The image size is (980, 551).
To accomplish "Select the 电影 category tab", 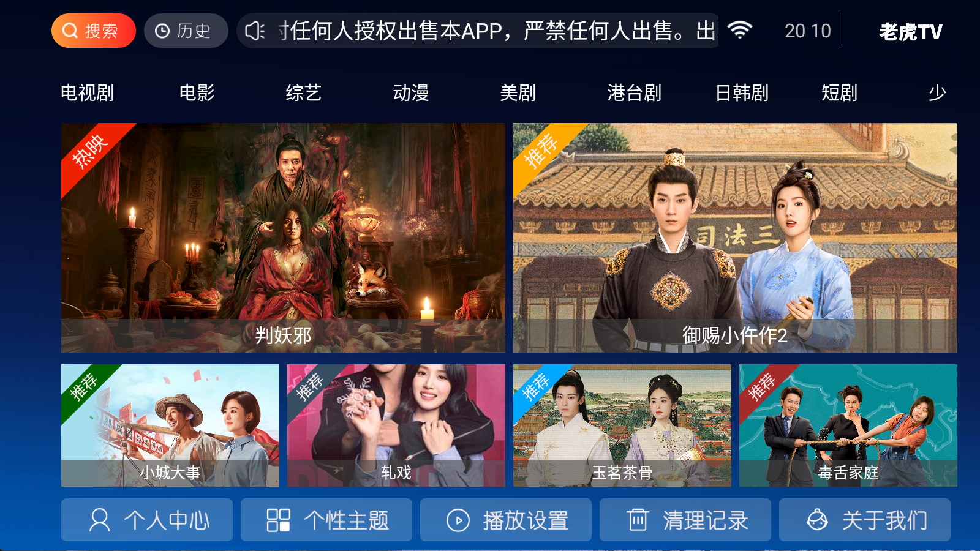I will pyautogui.click(x=197, y=93).
